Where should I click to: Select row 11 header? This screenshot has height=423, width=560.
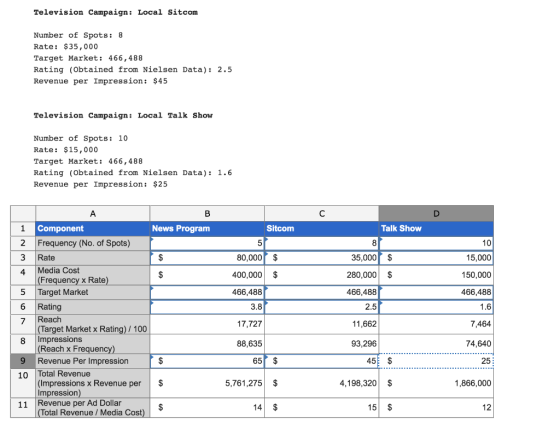(23, 408)
